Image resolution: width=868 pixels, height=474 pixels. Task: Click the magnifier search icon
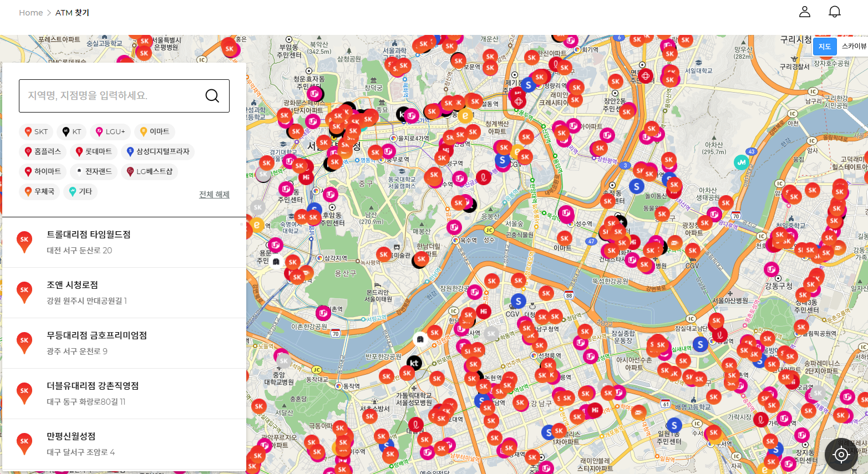tap(212, 96)
